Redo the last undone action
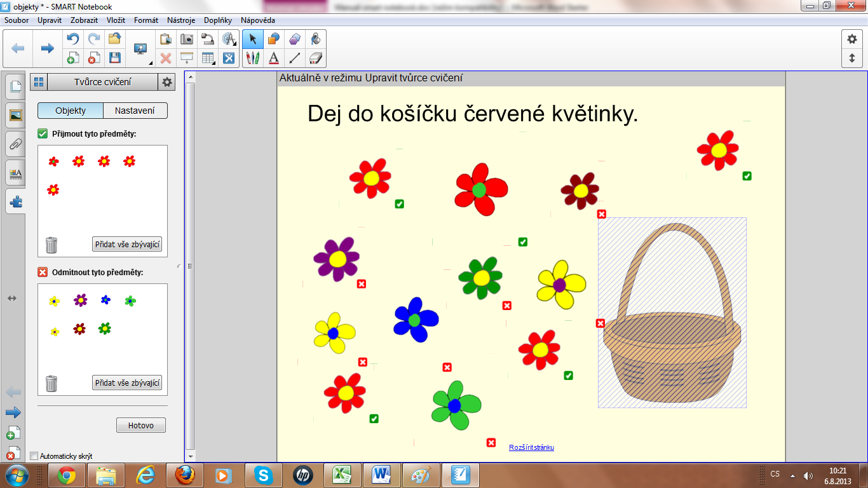Viewport: 868px width, 488px height. 93,39
